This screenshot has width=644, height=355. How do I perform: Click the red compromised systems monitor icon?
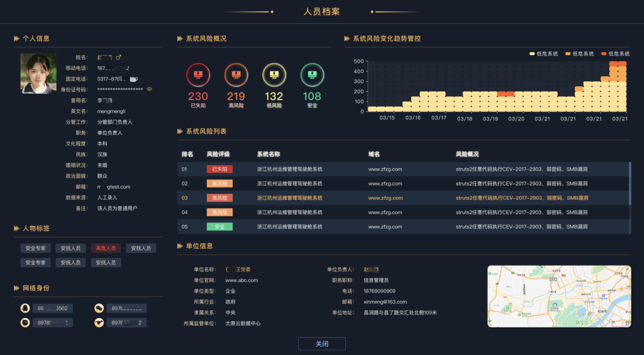pos(198,75)
